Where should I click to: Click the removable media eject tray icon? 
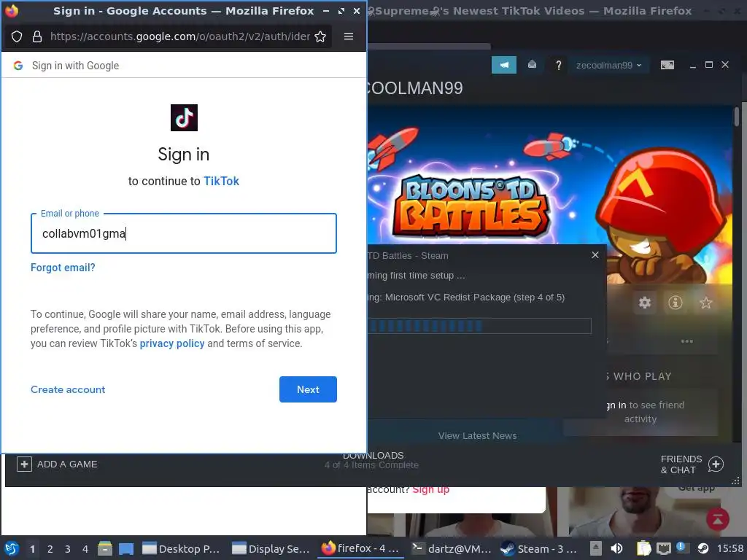point(596,548)
